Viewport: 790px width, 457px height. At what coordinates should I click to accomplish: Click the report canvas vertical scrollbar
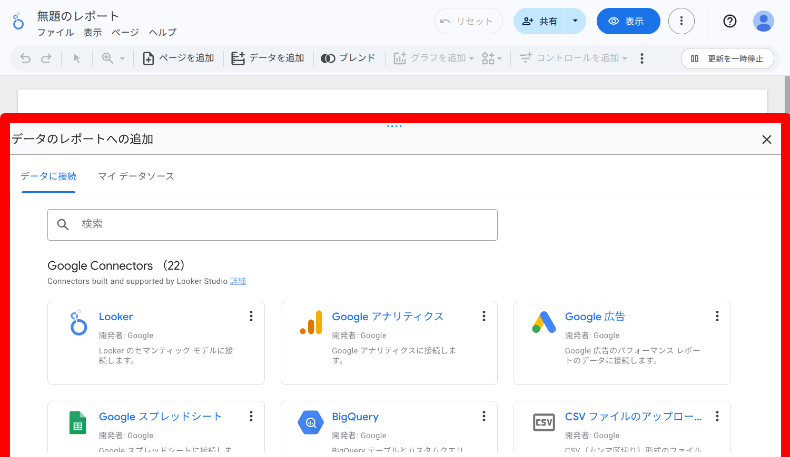[787, 94]
